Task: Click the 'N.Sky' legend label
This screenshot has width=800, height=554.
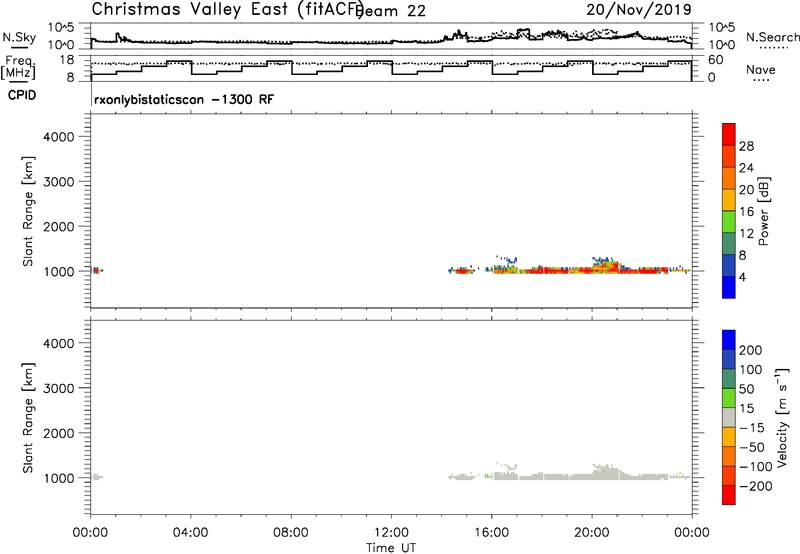Action: coord(19,37)
